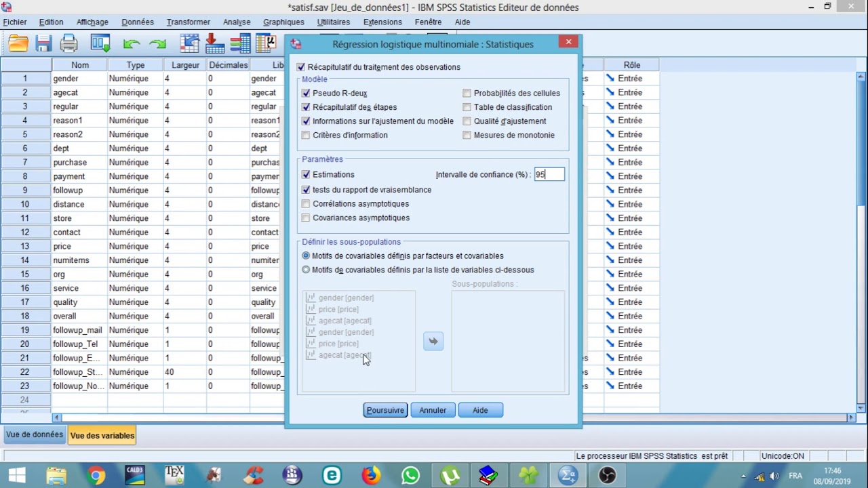Open uTorrent from the taskbar

point(450,476)
